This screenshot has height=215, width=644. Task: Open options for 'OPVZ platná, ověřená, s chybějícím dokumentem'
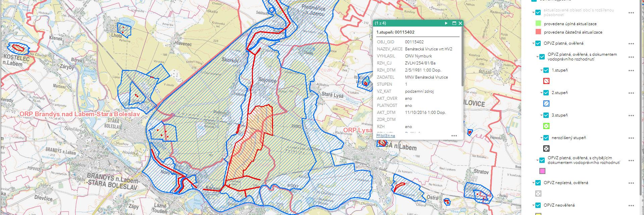click(631, 161)
